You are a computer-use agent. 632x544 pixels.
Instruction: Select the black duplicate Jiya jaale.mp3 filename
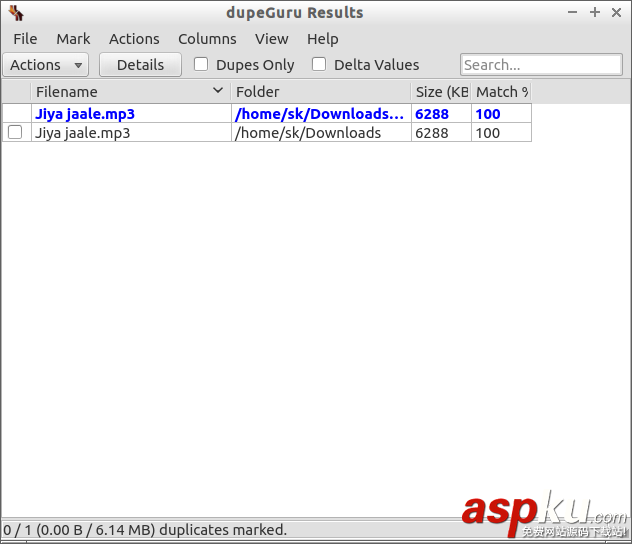pos(83,133)
